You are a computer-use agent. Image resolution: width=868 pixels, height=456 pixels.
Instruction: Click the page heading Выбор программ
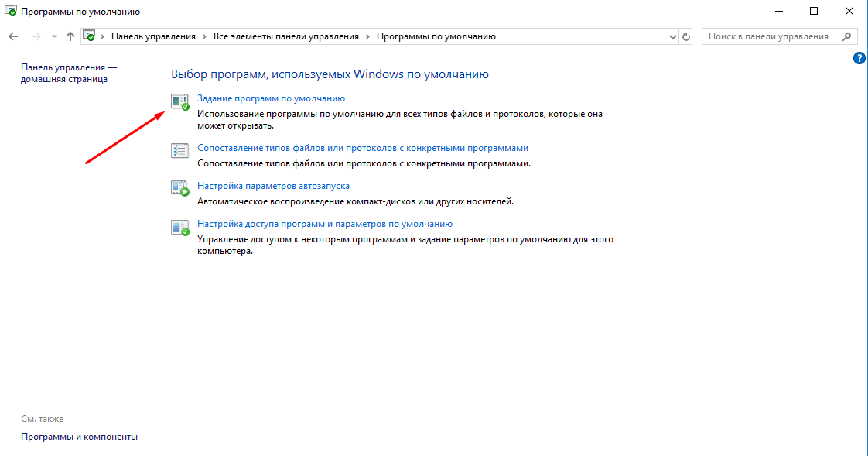[x=330, y=74]
